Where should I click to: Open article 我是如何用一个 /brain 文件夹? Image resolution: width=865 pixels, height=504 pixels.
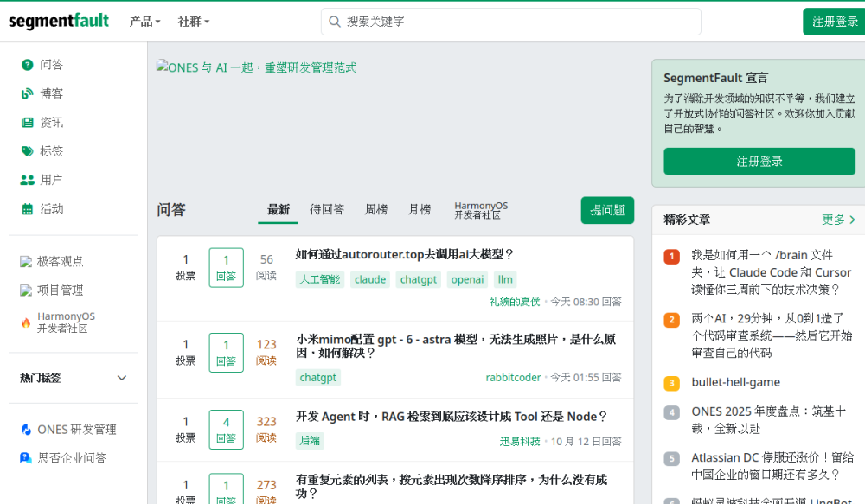coord(772,272)
